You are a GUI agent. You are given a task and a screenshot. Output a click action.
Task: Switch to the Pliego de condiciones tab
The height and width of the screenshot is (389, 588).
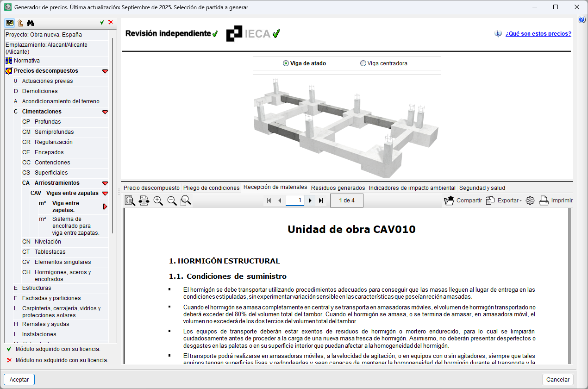pos(211,188)
